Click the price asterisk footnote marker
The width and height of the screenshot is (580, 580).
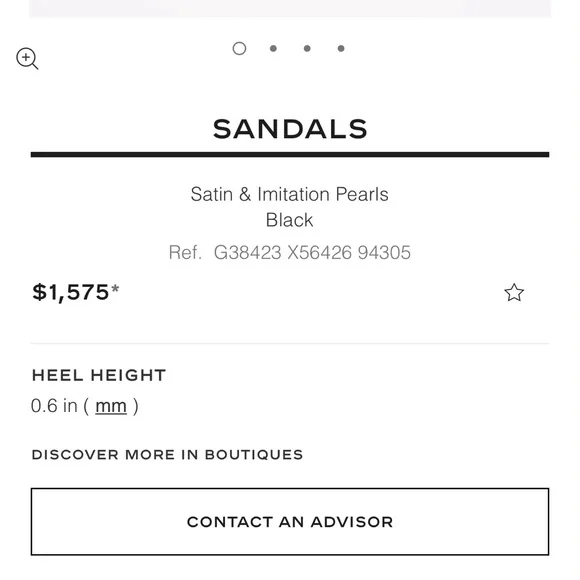[x=115, y=288]
